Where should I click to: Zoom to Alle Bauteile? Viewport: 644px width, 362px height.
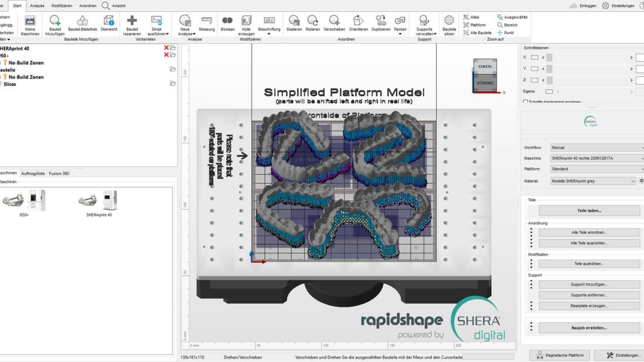click(x=477, y=33)
